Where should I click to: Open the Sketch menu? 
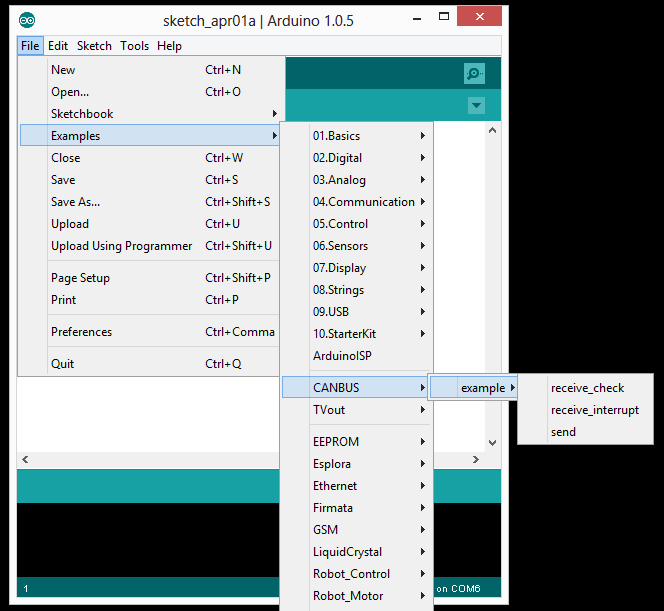pos(94,46)
